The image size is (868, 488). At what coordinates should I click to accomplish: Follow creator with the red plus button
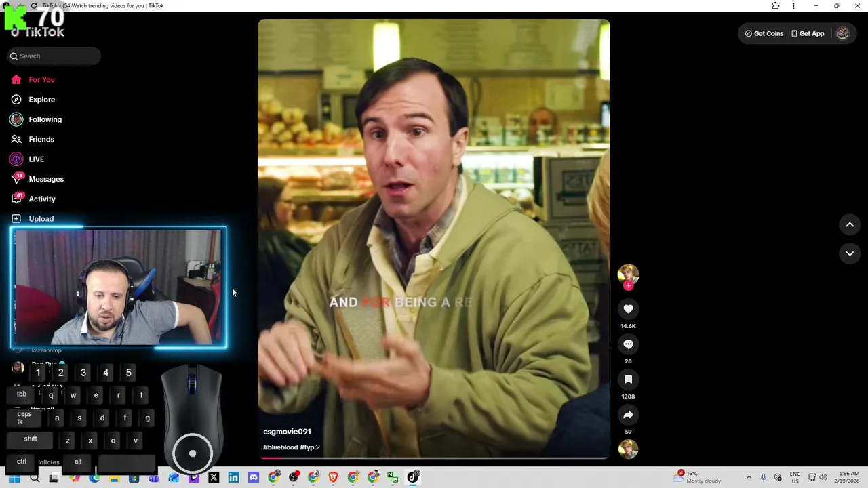(628, 286)
